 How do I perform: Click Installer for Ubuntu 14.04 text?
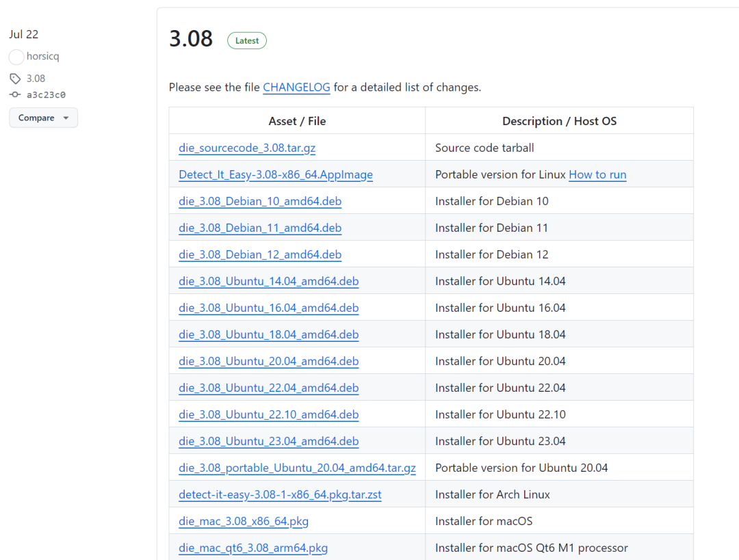(x=500, y=281)
